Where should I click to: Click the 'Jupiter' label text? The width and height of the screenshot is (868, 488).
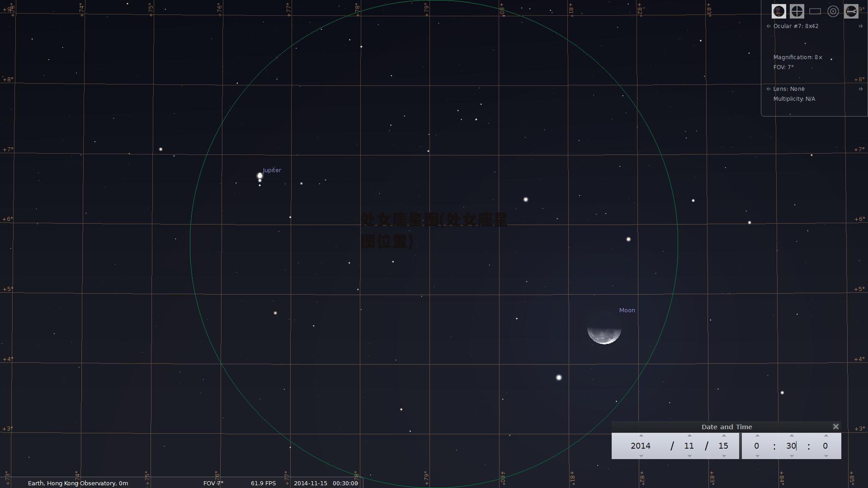click(x=272, y=170)
